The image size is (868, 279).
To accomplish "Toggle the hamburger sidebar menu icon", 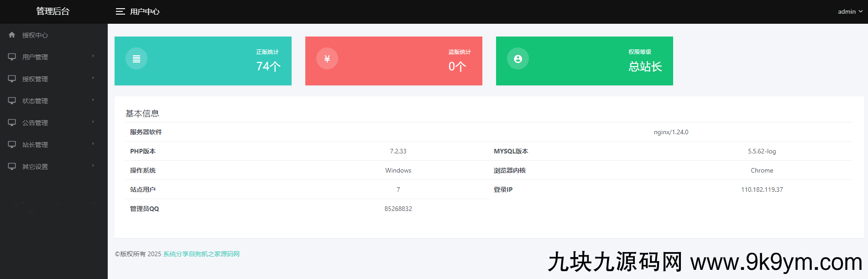I will 120,11.
